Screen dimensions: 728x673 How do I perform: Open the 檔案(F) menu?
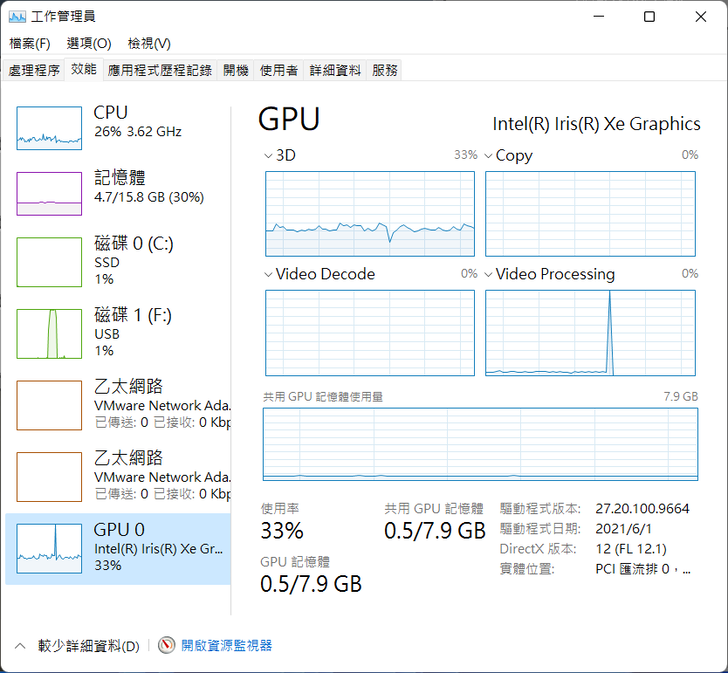coord(29,43)
